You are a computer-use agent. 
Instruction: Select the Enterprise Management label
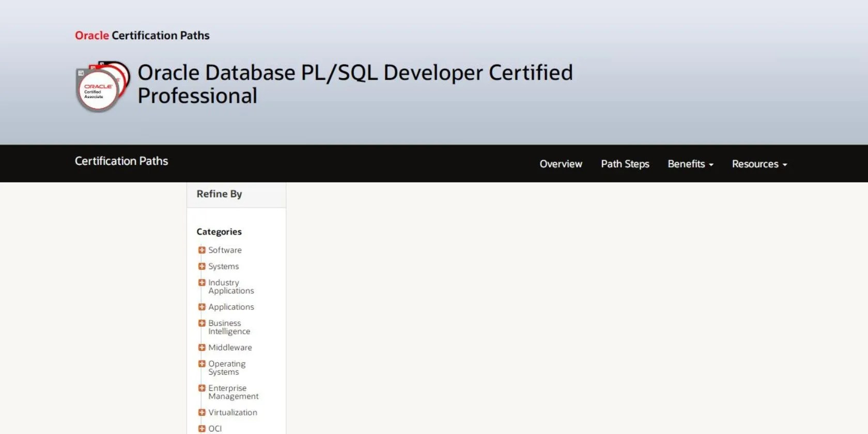233,392
